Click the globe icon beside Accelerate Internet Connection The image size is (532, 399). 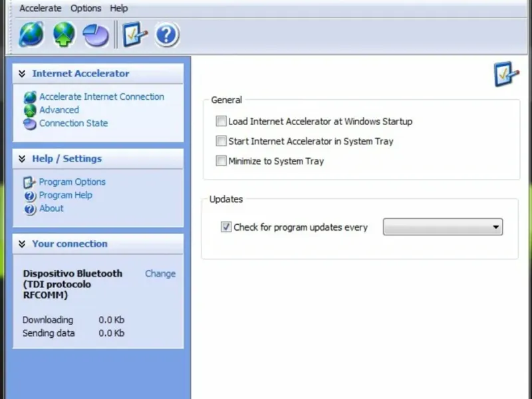pos(30,97)
